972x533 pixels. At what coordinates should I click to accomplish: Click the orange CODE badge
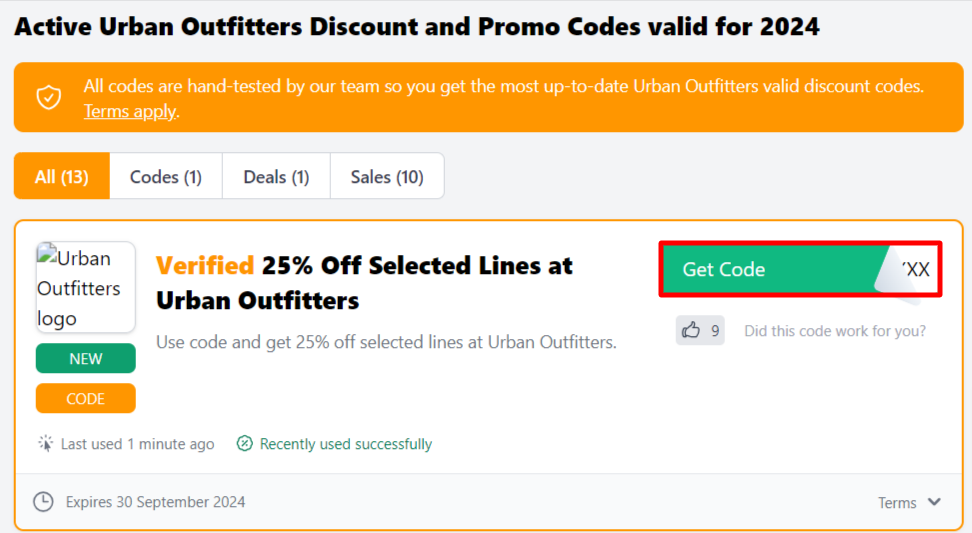tap(85, 398)
